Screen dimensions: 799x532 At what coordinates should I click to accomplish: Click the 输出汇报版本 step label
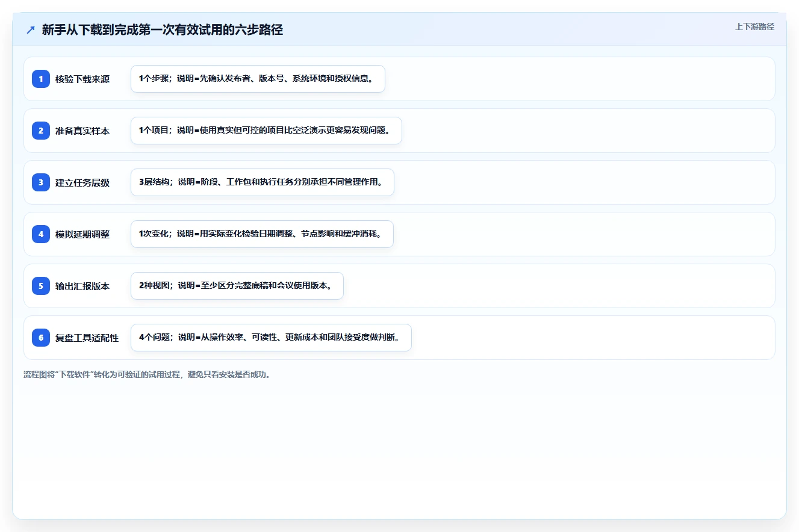82,286
